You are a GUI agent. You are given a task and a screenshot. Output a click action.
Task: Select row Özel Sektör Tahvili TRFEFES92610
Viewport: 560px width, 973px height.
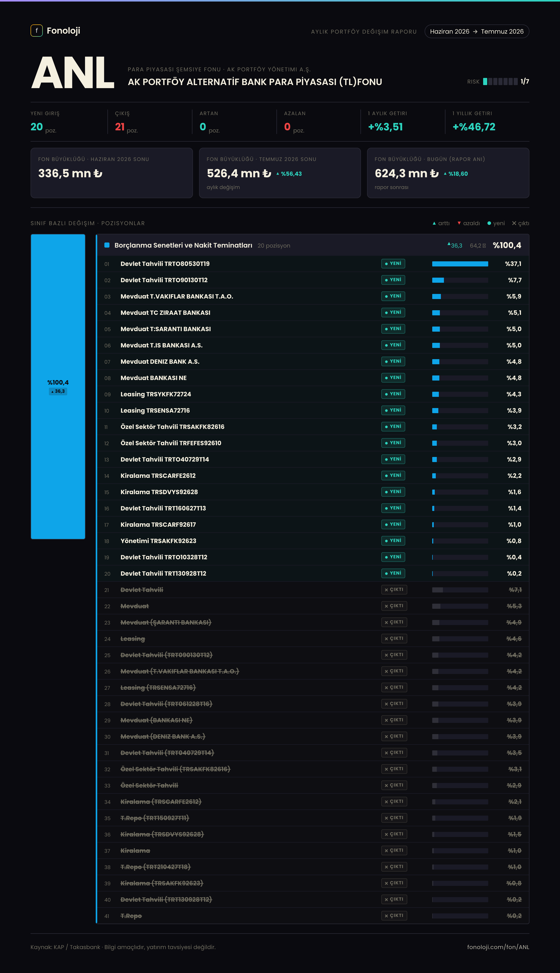tap(313, 443)
